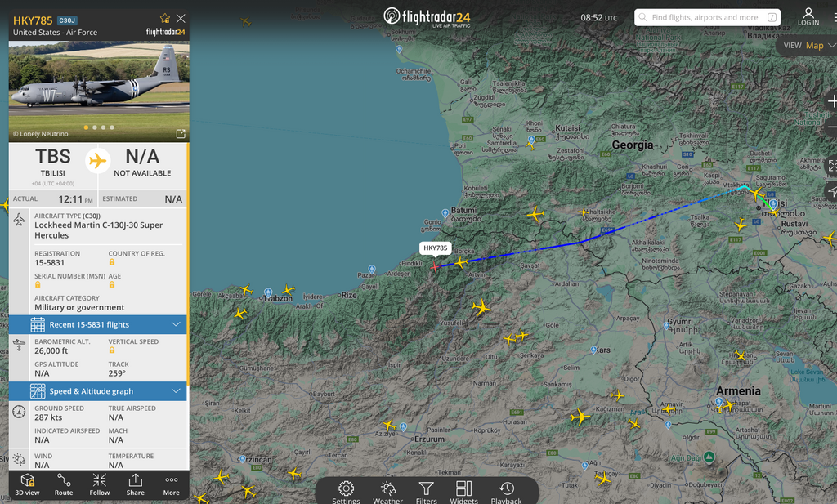Click the large aircraft near Yusufeli
Viewport: 837px width, 504px height.
point(481,307)
